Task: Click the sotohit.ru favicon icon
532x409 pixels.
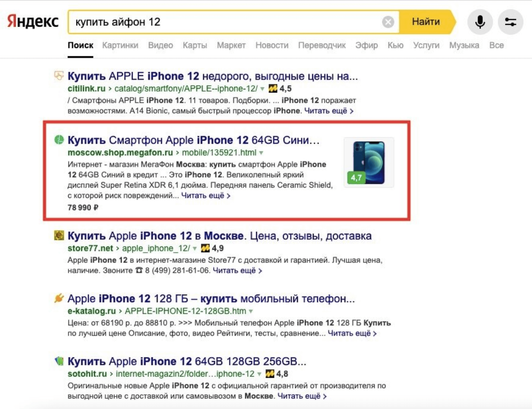Action: coord(59,361)
